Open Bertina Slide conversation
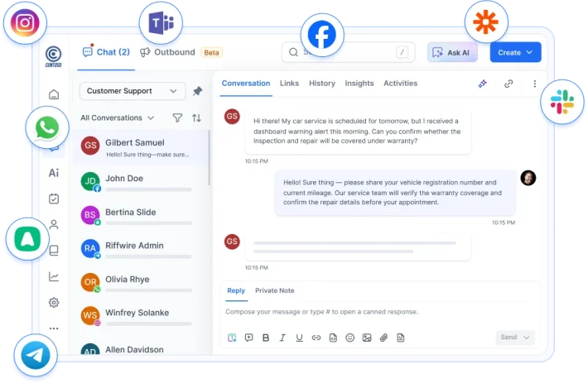This screenshot has height=388, width=588. [140, 216]
